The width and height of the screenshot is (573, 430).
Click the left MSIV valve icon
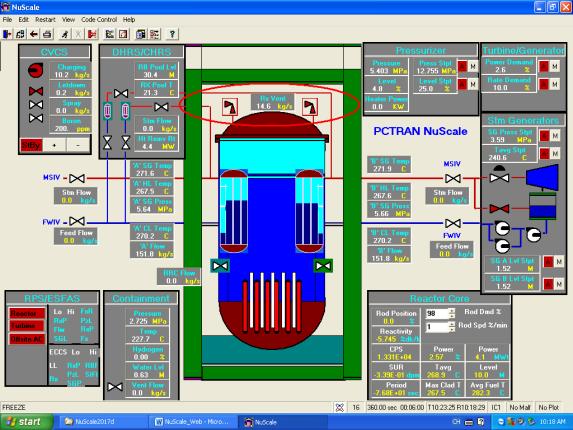[77, 178]
